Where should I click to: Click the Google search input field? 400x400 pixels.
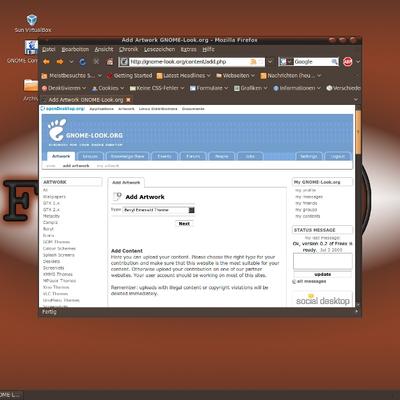coord(312,62)
